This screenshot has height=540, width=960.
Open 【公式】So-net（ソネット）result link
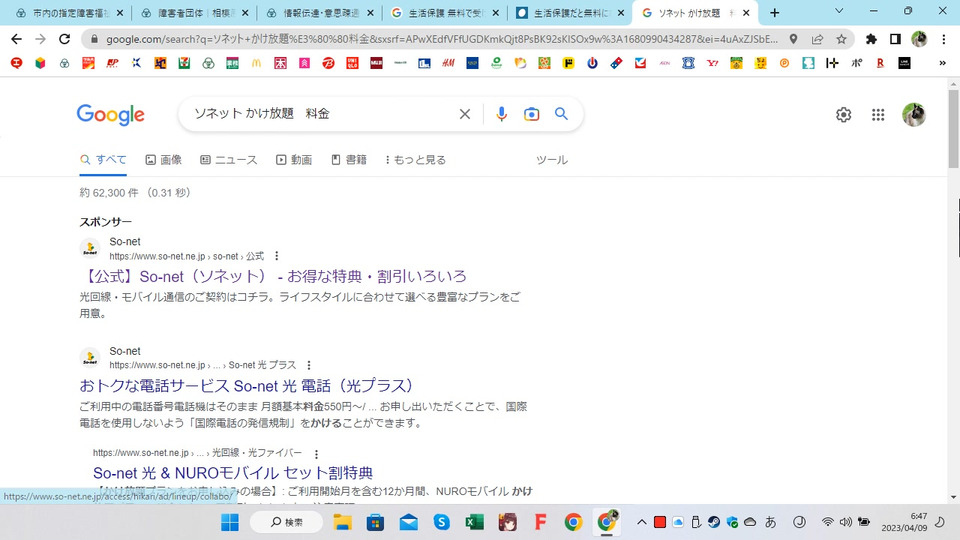pos(273,276)
